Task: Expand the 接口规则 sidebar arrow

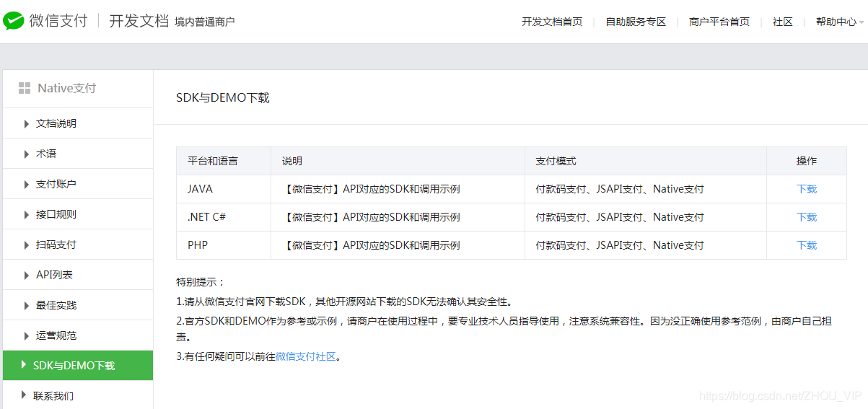Action: 27,214
